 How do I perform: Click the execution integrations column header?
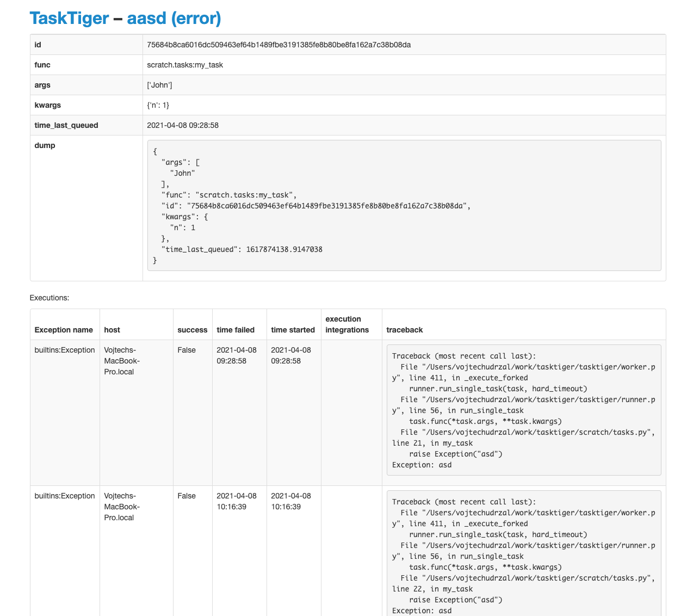point(343,324)
